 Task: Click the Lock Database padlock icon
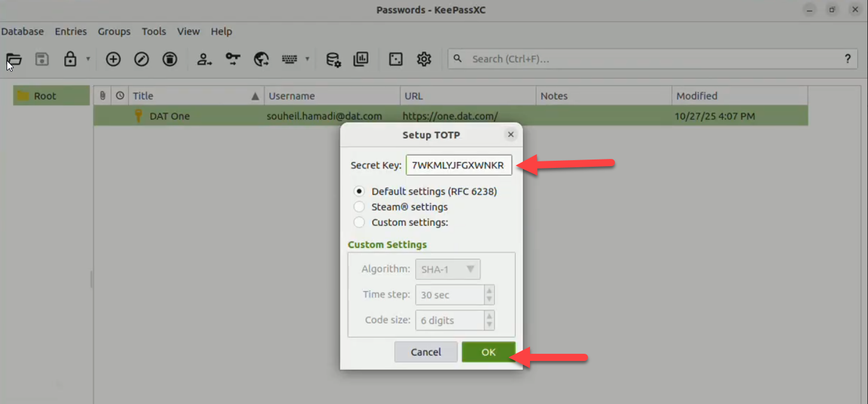tap(71, 59)
